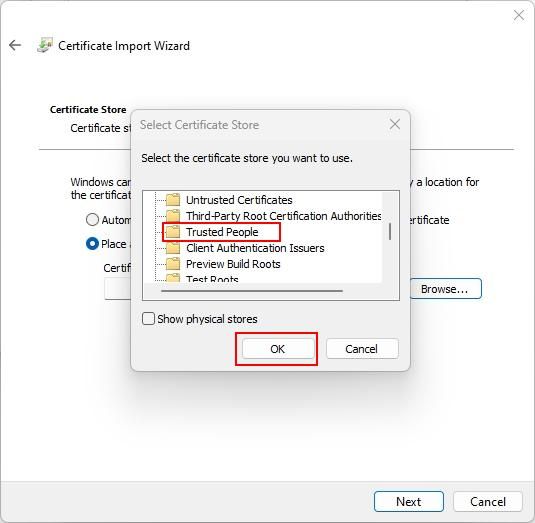
Task: Click the Browse... button in the wizard
Action: click(x=445, y=289)
